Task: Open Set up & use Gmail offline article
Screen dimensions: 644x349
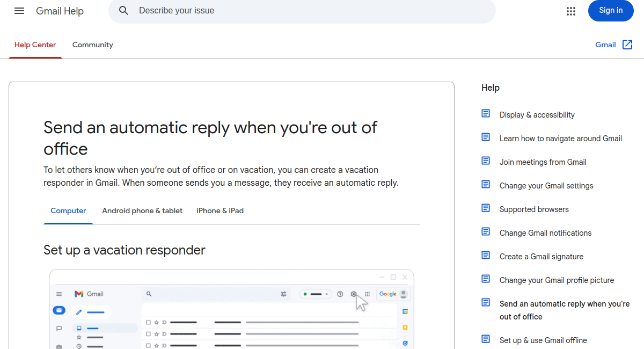Action: click(543, 340)
